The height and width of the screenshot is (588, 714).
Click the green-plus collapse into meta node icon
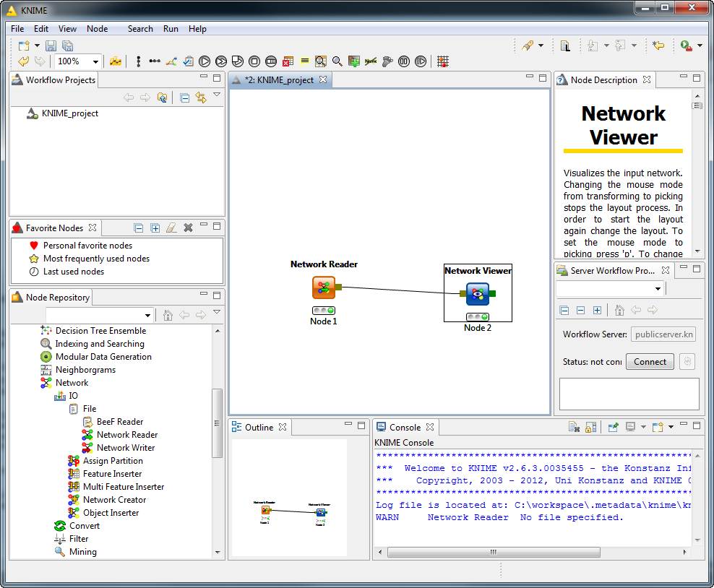(354, 61)
